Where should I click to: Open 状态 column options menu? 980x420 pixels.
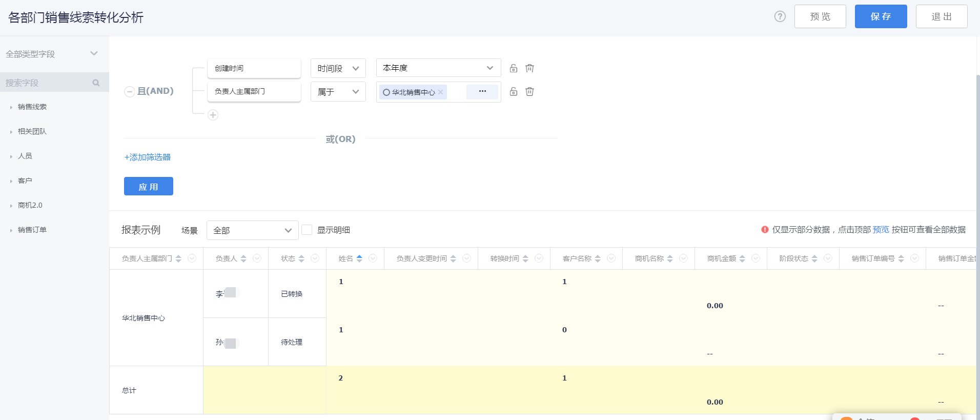pos(315,258)
